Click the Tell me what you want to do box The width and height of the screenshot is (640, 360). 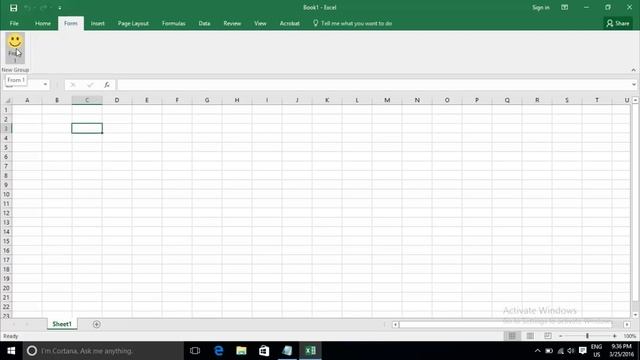(353, 23)
